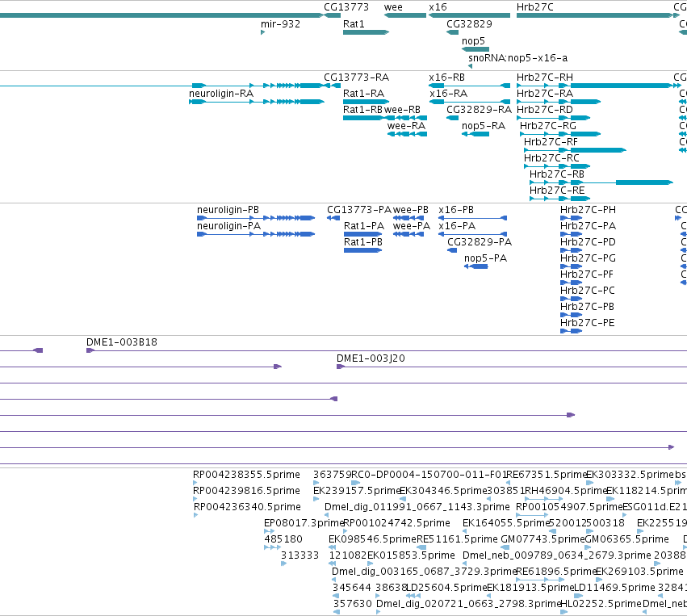Click the nop5 gene label
687x616 pixels.
click(473, 41)
